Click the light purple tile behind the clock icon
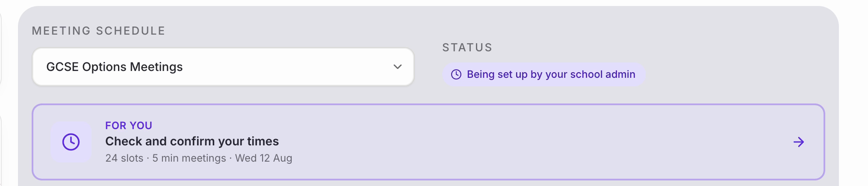Viewport: 868px width, 186px height. (71, 142)
